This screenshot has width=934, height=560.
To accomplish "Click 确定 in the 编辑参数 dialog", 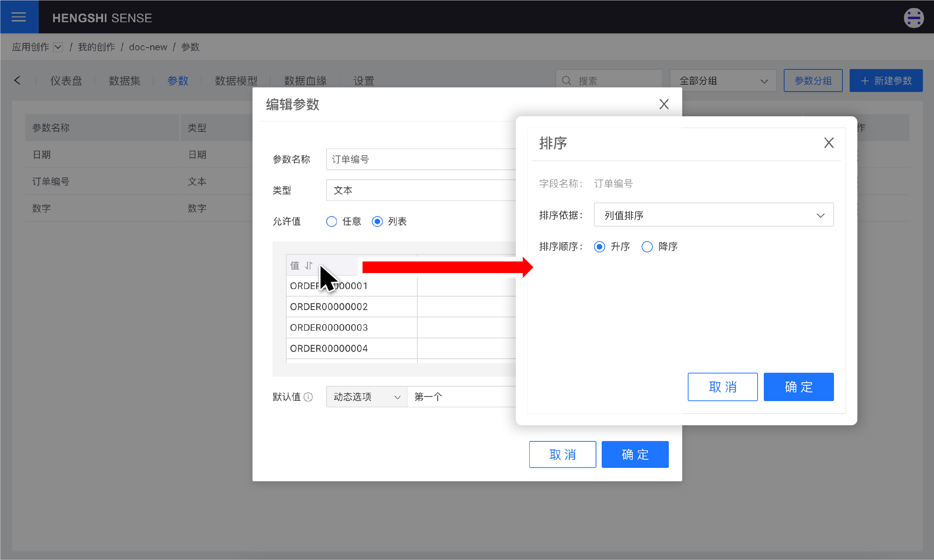I will 635,454.
